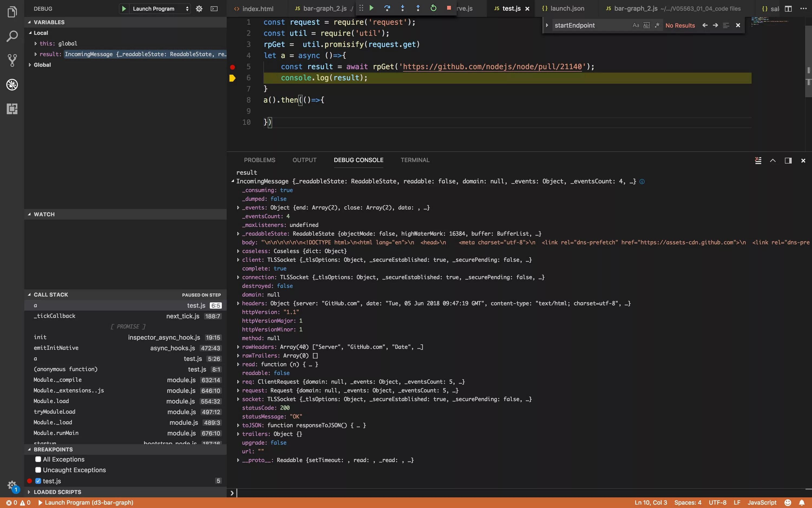Enable All Exceptions breakpoint
Viewport: 812px width, 508px height.
click(x=38, y=459)
